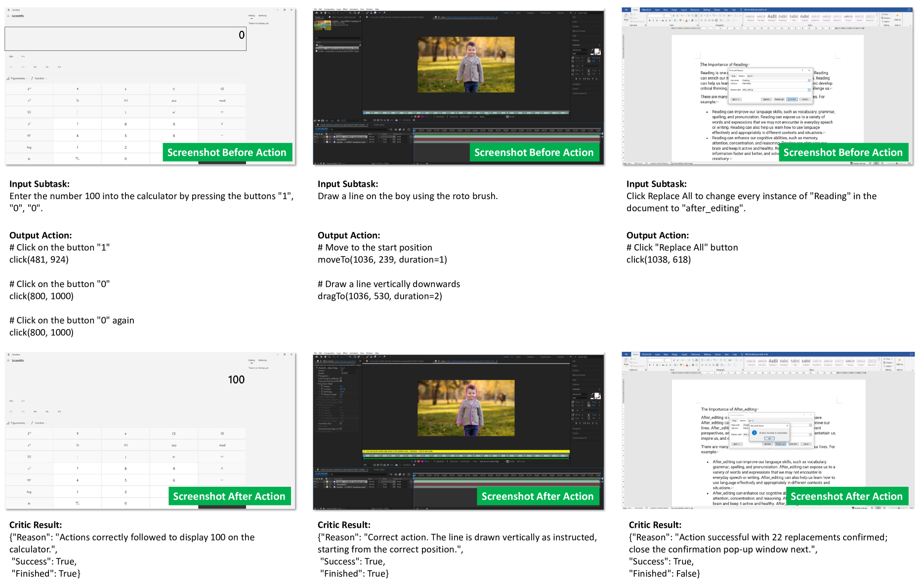
Task: Click the help question mark in top-right Find dialog
Action: 803,71
